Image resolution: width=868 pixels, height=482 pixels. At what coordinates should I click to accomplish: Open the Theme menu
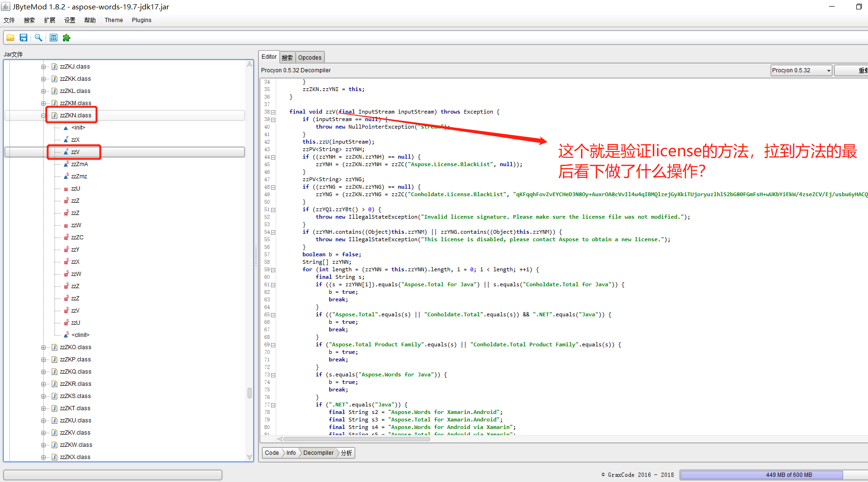114,20
